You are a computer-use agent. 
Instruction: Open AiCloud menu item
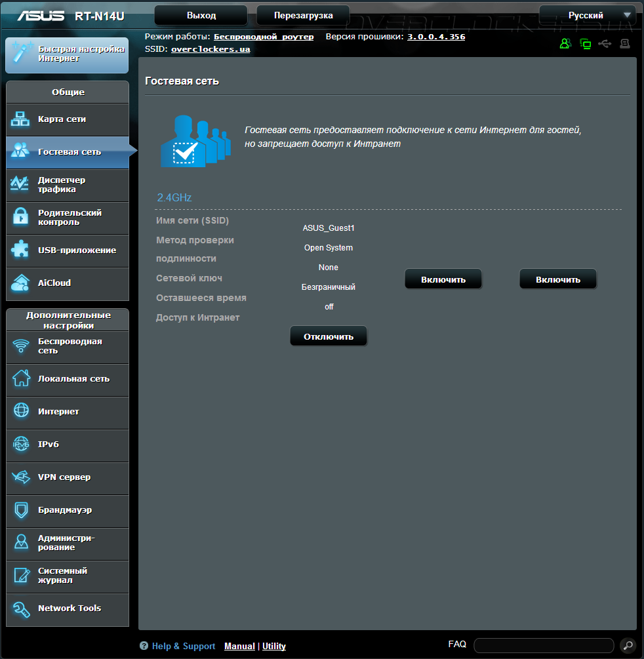68,283
